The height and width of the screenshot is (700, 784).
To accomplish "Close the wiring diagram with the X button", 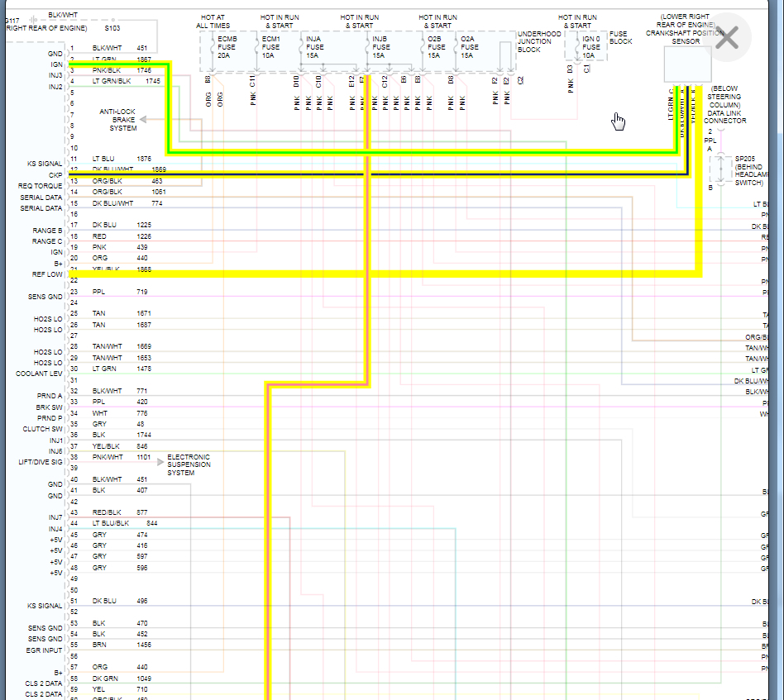I will tap(726, 38).
